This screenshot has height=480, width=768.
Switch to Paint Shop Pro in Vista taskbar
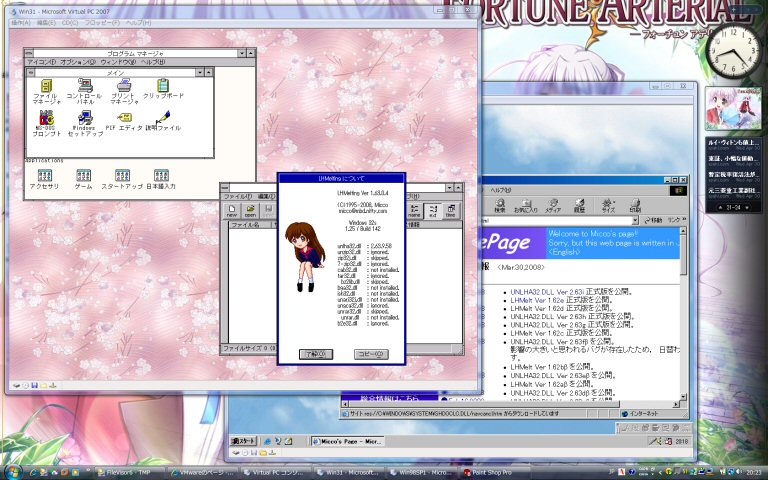coord(495,473)
